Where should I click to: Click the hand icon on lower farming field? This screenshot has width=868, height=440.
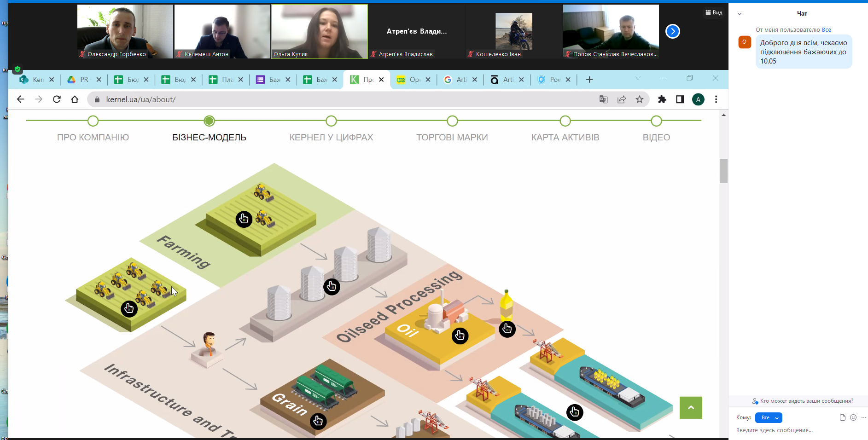coord(129,308)
